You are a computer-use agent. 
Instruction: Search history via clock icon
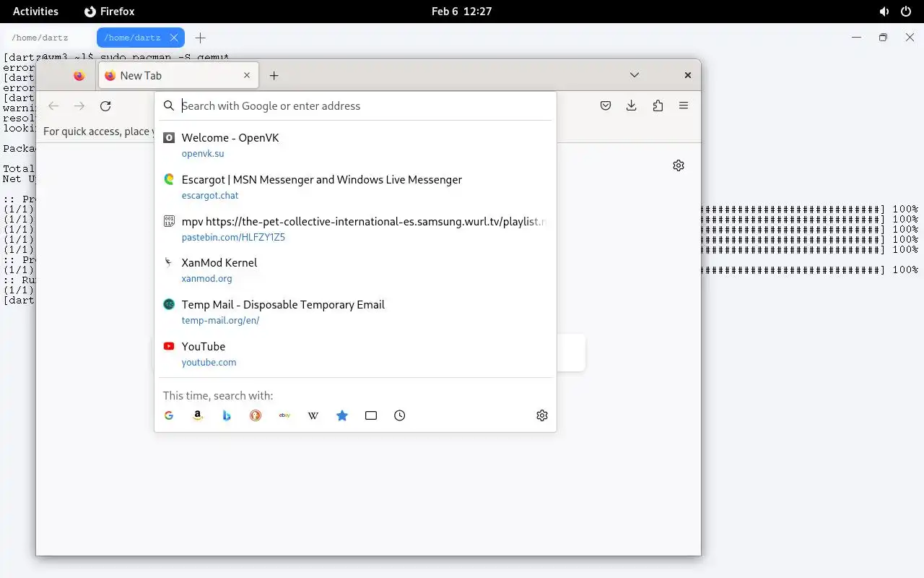[400, 415]
